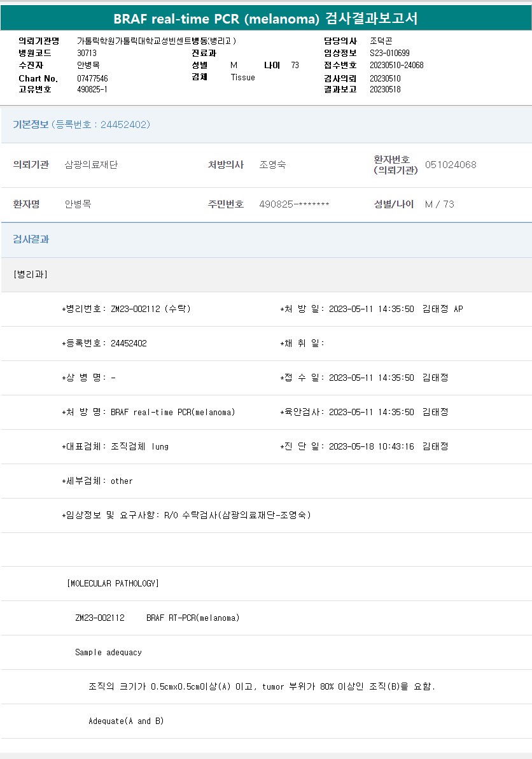Click the 처방의사 name 조영숙
The width and height of the screenshot is (532, 759).
pos(272,165)
